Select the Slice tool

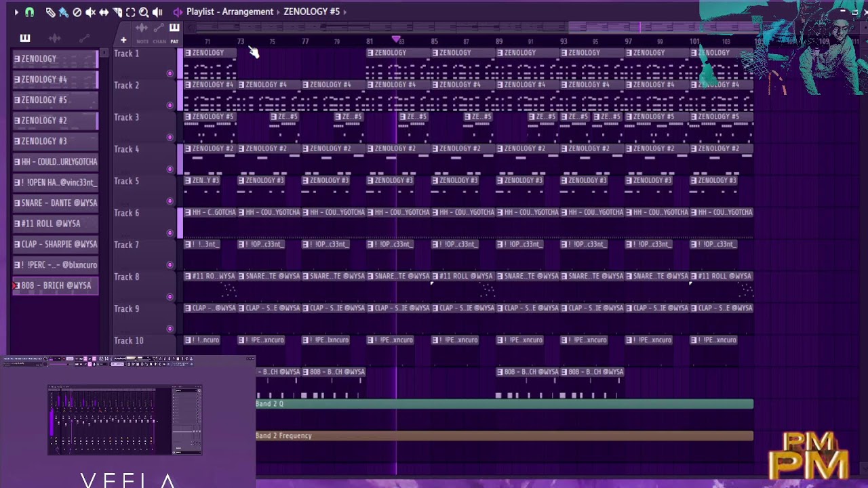pos(117,12)
